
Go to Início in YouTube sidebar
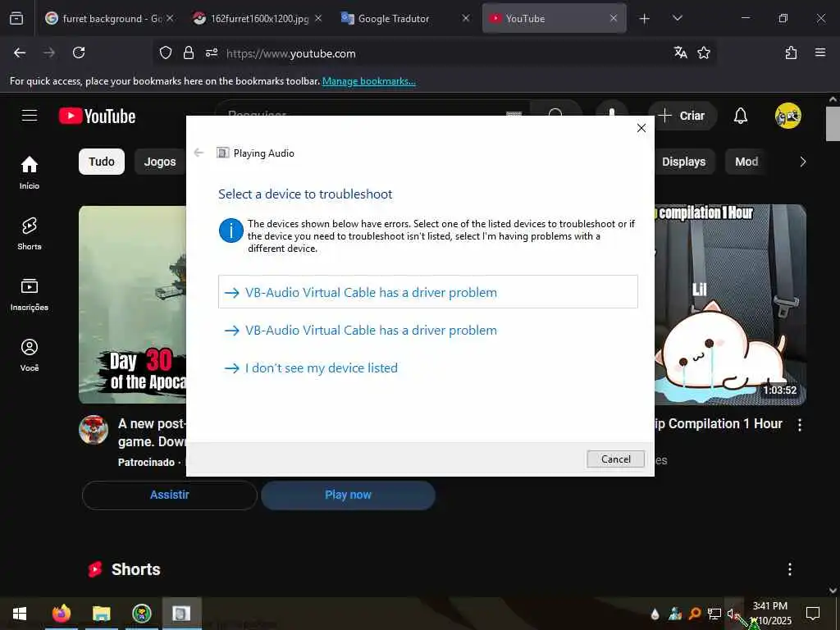click(x=30, y=173)
